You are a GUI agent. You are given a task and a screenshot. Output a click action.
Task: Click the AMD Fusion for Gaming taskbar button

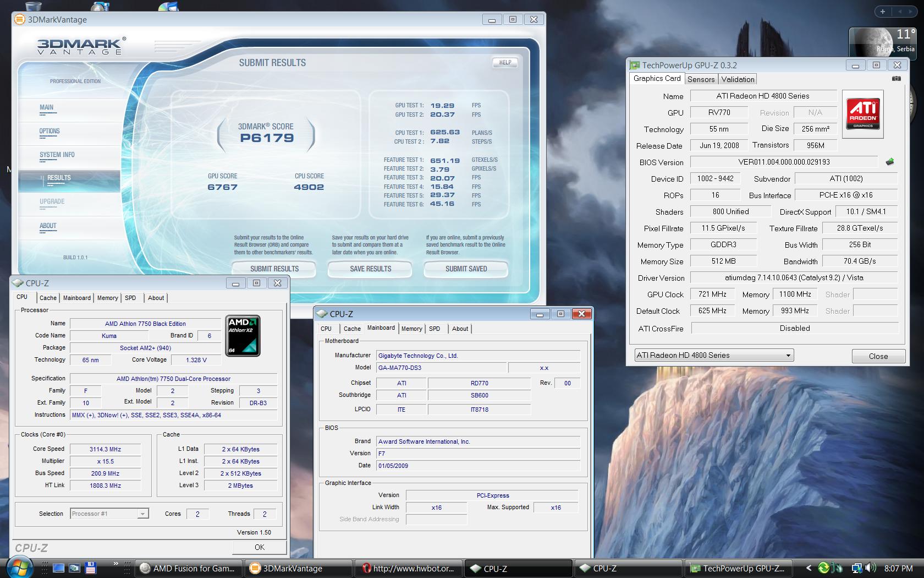click(x=188, y=569)
